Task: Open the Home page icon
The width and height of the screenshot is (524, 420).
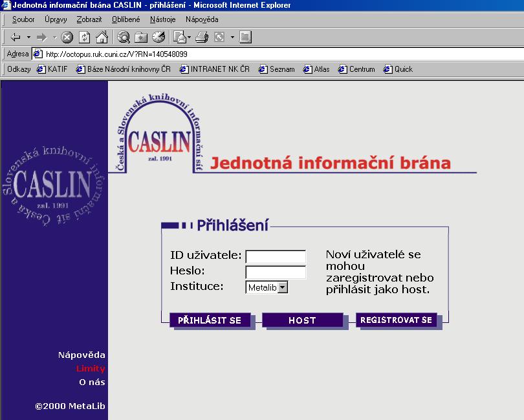Action: pos(102,37)
